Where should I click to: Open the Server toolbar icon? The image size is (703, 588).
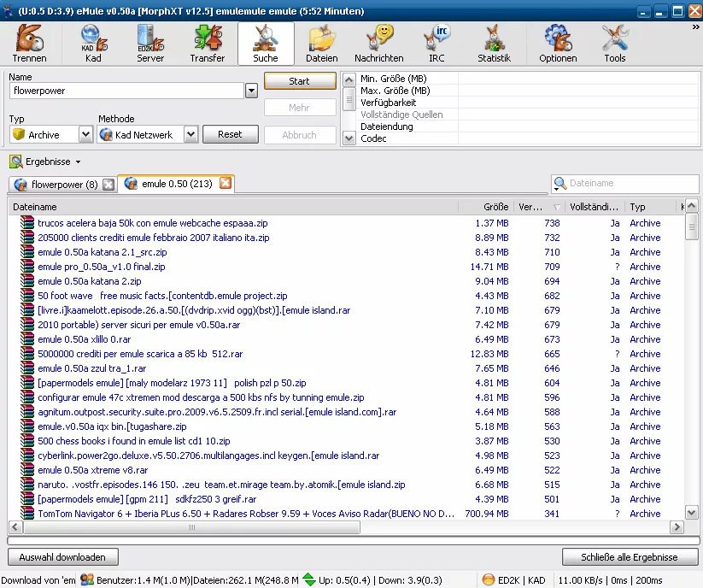(x=150, y=44)
